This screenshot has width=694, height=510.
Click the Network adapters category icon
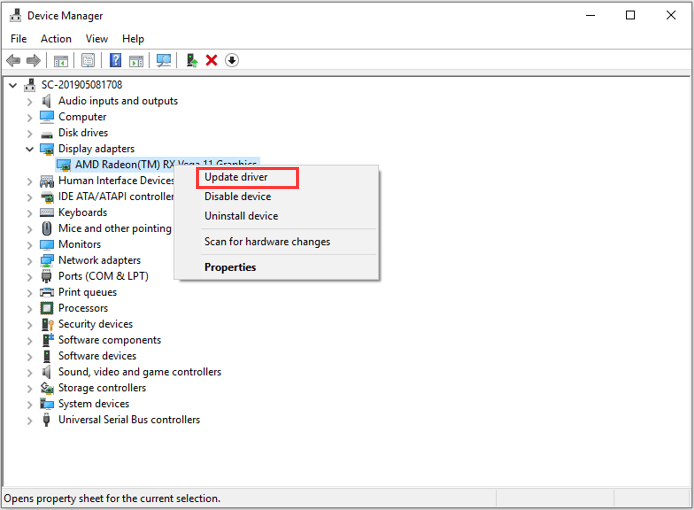[x=47, y=260]
